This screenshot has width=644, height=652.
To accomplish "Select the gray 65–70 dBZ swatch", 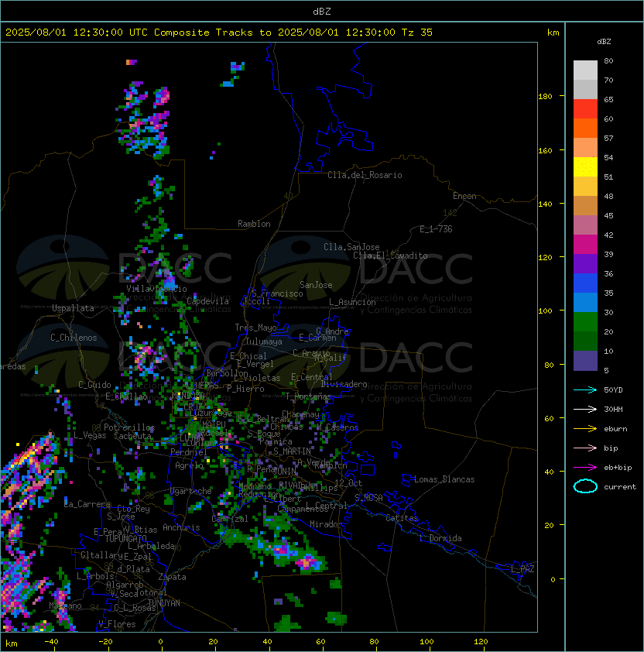I will click(585, 89).
